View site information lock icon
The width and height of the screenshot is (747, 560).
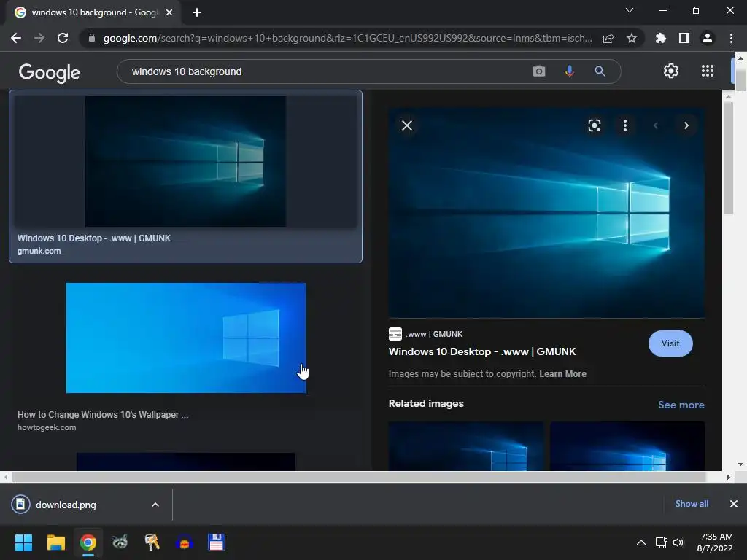pos(92,38)
